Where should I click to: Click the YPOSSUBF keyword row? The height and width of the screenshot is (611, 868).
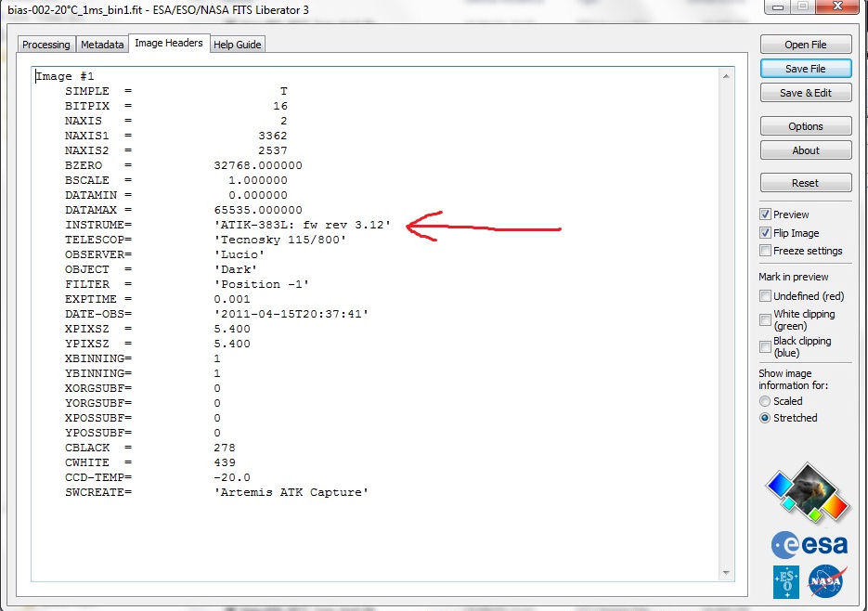pyautogui.click(x=143, y=433)
